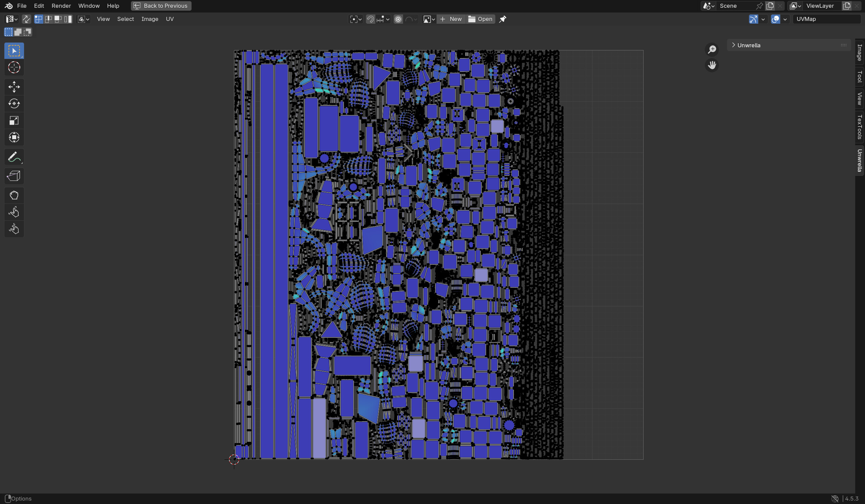Toggle the snap magnet button
This screenshot has width=865, height=504.
point(370,19)
